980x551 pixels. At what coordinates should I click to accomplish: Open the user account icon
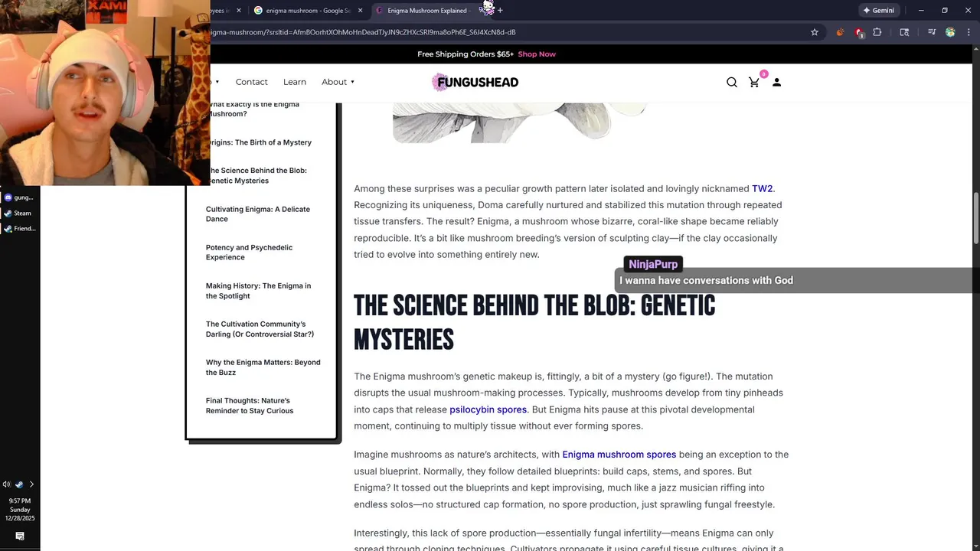coord(776,82)
